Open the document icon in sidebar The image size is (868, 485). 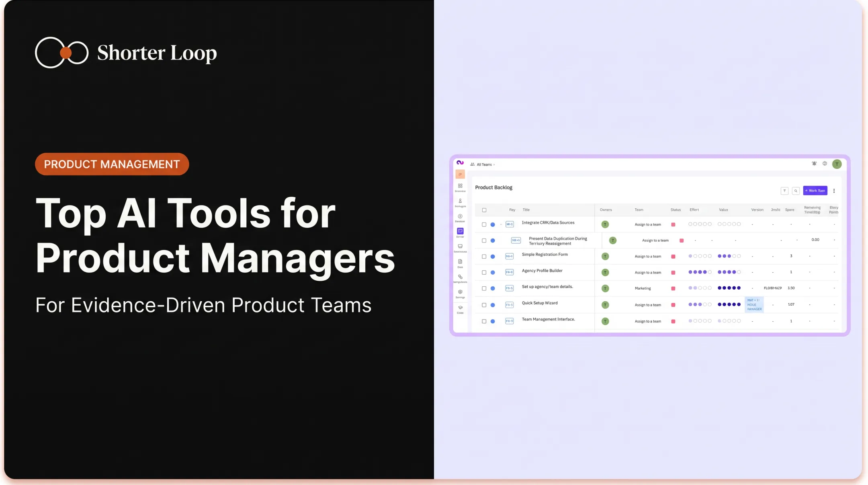tap(460, 261)
